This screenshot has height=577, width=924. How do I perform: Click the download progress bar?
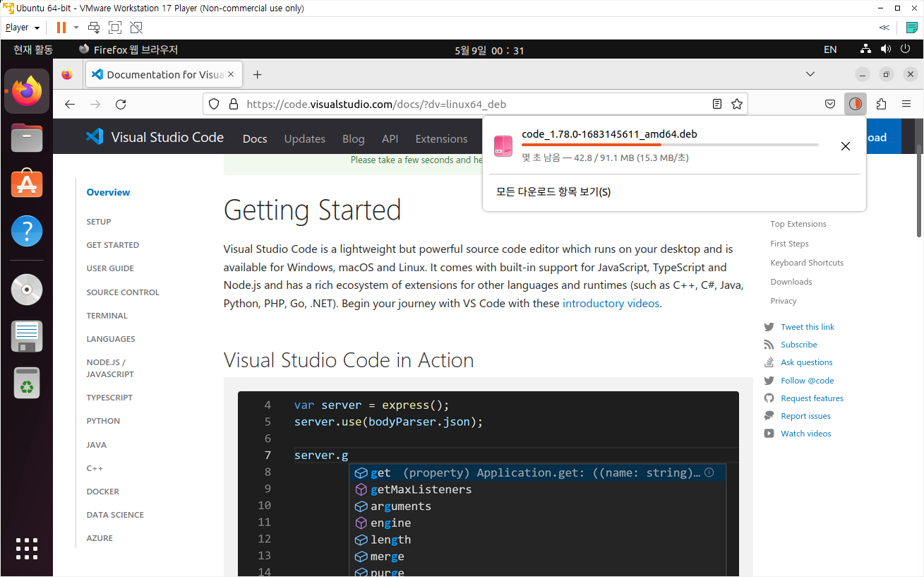[x=670, y=145]
